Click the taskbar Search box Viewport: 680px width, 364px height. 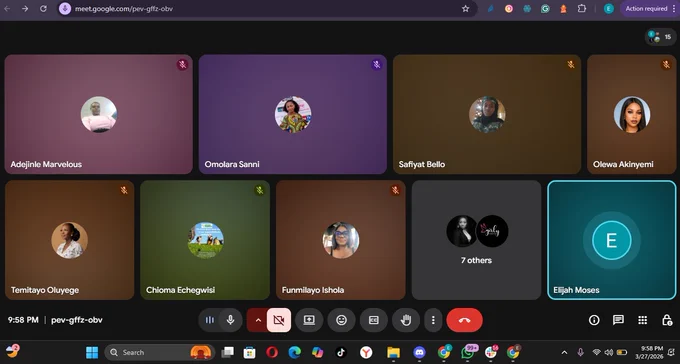159,352
